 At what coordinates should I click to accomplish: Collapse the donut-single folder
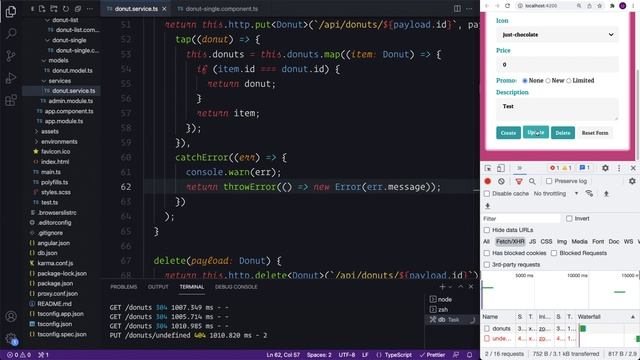pyautogui.click(x=47, y=40)
